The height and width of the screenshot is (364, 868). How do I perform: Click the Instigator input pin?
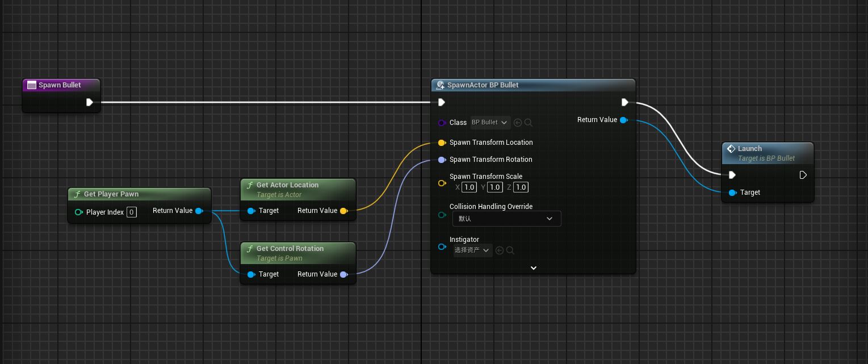point(442,247)
